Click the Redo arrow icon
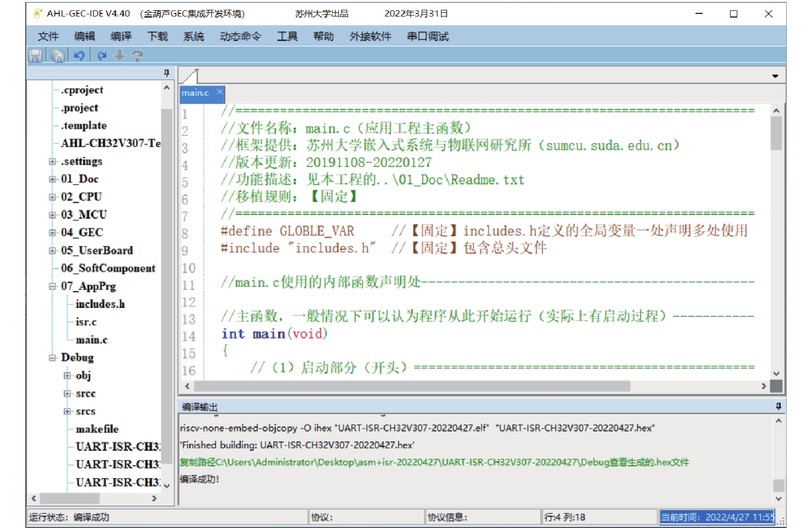Image resolution: width=812 pixels, height=530 pixels. 102,55
